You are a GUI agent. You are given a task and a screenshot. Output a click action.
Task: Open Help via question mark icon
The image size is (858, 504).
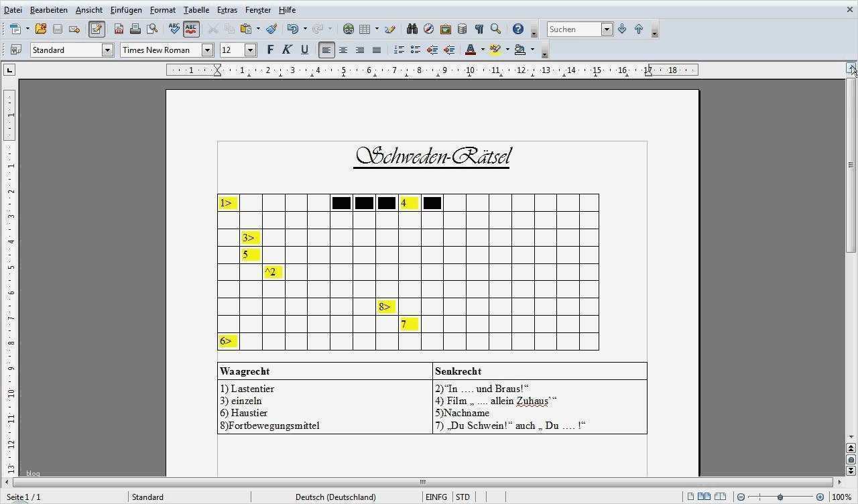click(x=517, y=29)
